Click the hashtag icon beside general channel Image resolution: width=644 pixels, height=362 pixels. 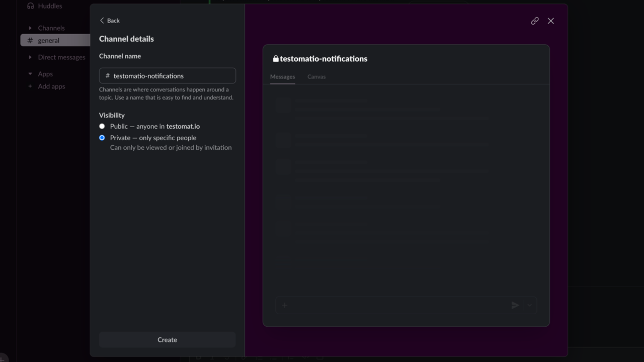(x=31, y=40)
